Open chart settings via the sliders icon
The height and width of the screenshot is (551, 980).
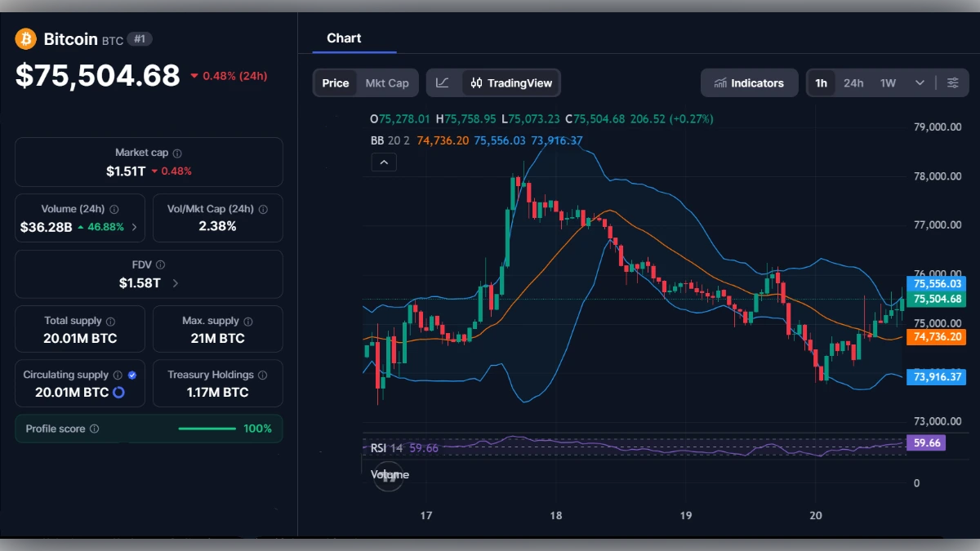[953, 82]
